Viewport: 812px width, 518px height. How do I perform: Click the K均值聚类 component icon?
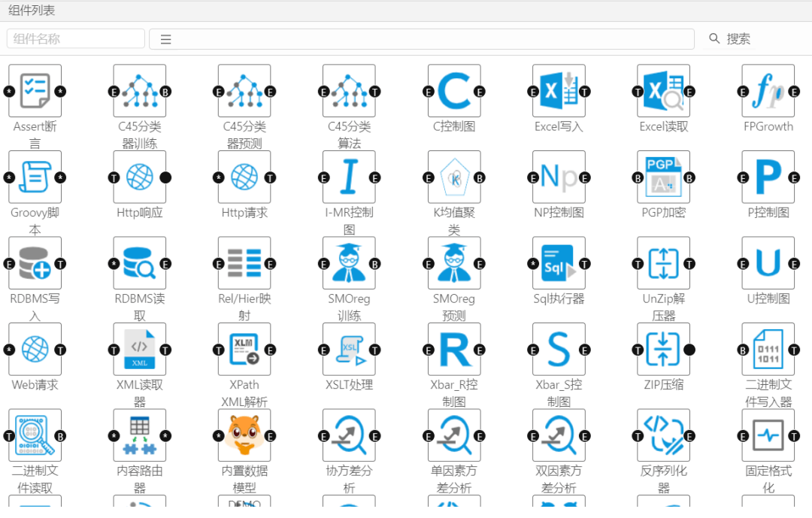click(x=454, y=177)
